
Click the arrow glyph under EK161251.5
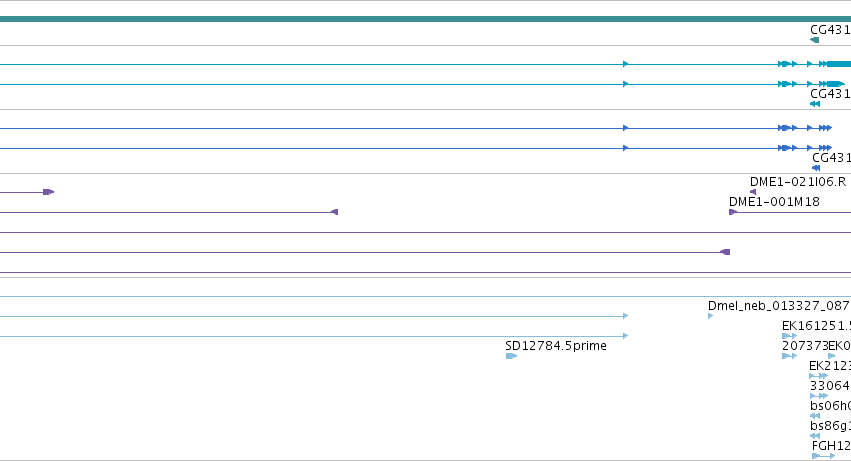pyautogui.click(x=789, y=336)
